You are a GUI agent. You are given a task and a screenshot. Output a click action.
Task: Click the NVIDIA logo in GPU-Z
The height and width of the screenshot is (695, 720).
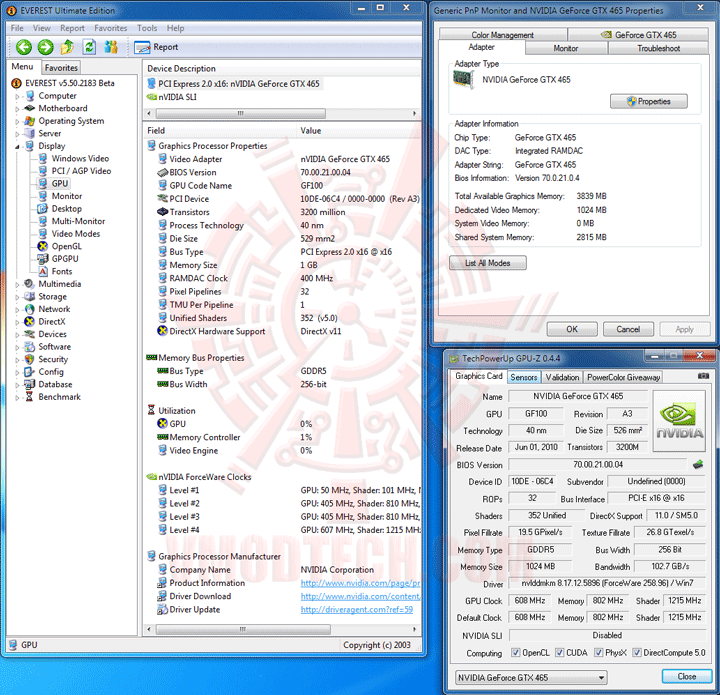679,421
